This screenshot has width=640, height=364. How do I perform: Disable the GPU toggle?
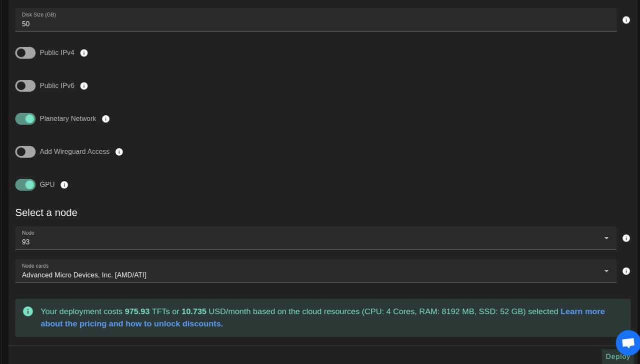click(25, 184)
